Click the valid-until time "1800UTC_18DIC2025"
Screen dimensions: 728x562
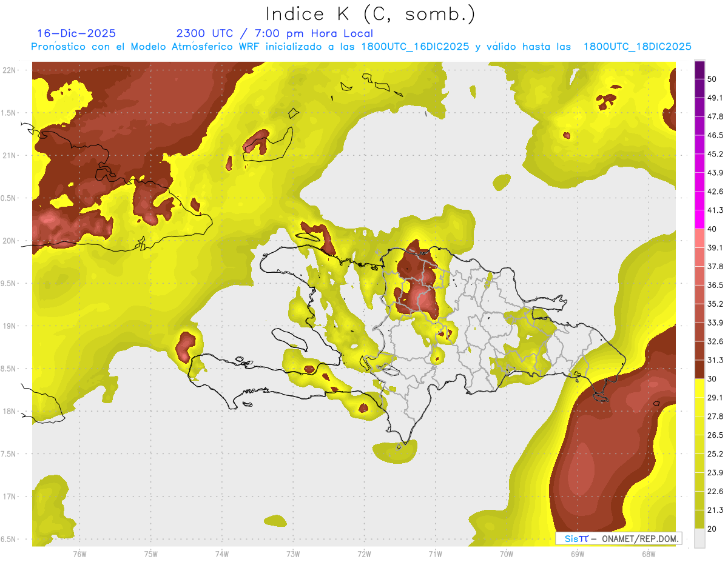pos(638,47)
